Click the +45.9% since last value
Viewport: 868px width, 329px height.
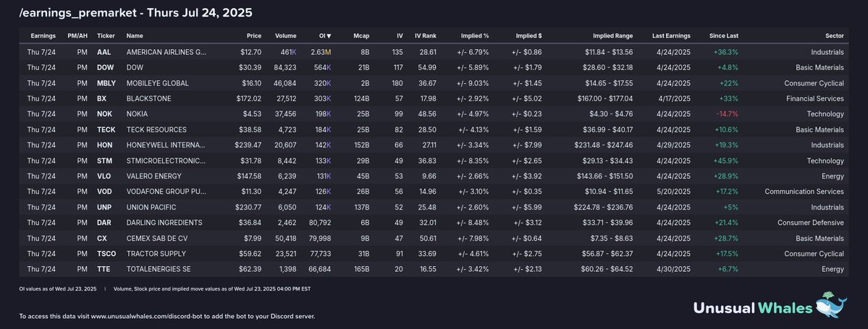click(x=725, y=161)
